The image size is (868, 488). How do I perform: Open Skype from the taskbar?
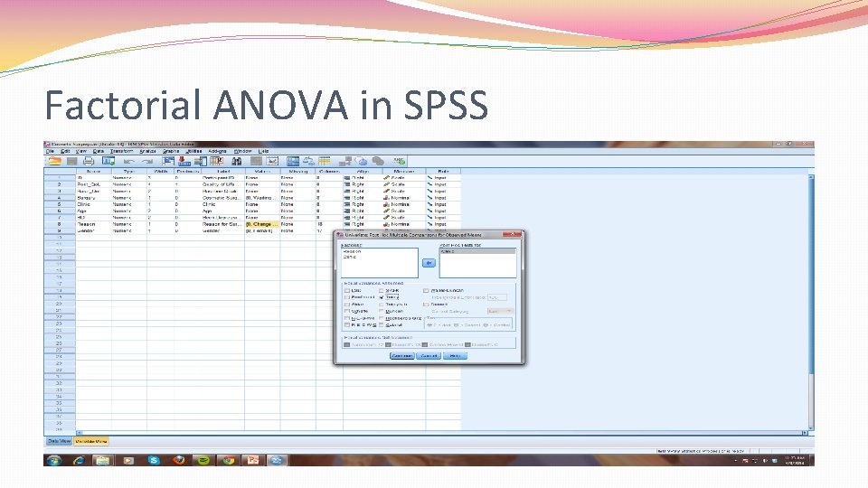[x=154, y=460]
